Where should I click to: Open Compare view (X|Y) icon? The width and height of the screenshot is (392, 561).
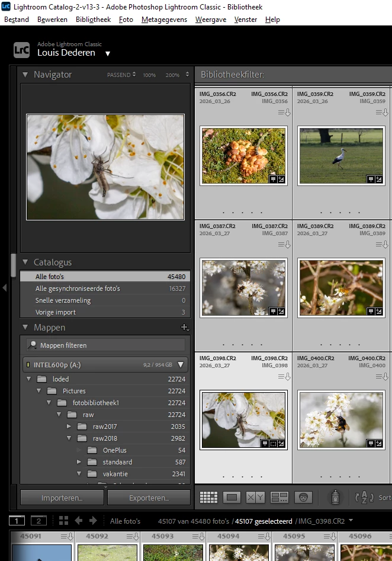coord(255,497)
